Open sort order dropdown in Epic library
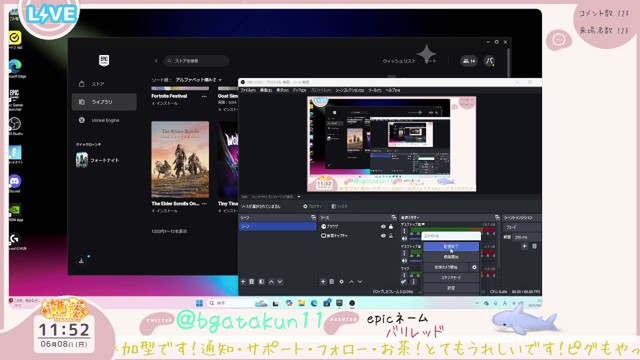The height and width of the screenshot is (360, 640). 199,80
